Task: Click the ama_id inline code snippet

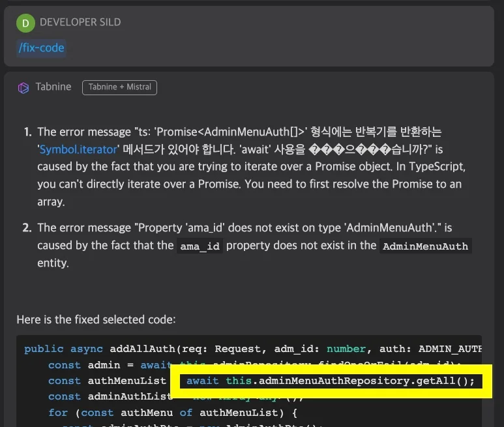Action: pos(200,246)
